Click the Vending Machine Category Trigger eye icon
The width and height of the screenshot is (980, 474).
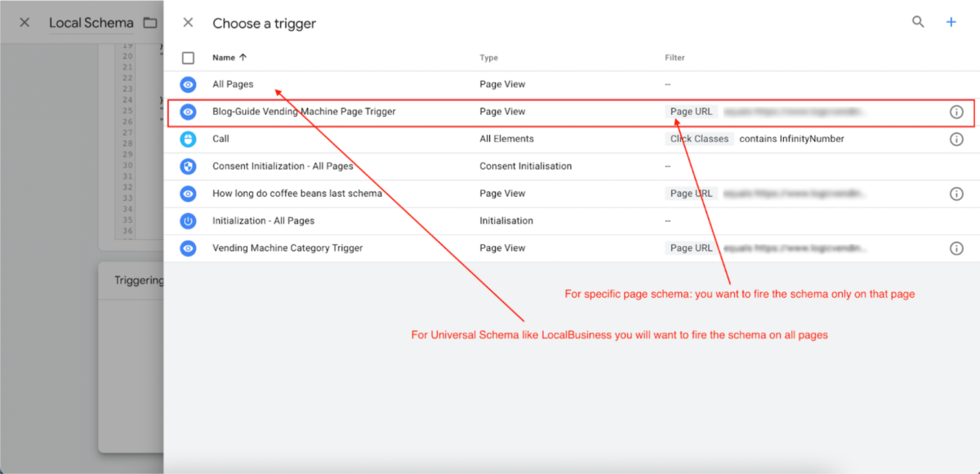(x=188, y=248)
